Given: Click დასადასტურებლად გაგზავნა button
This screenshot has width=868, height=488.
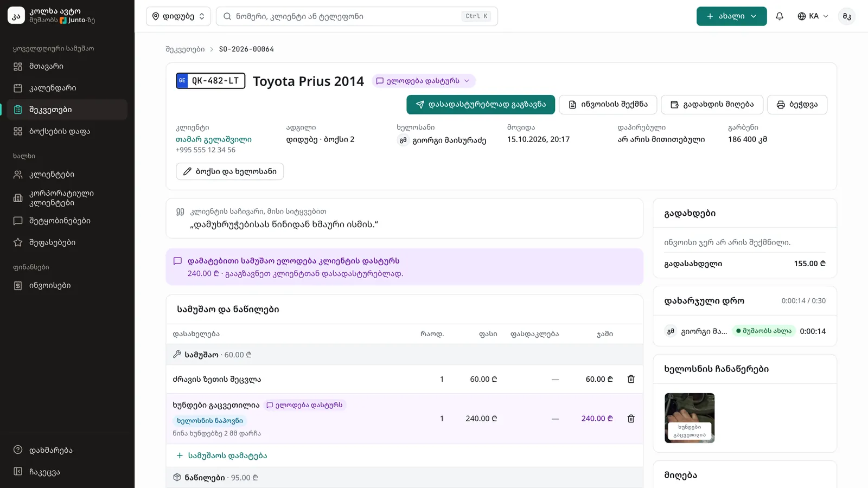Looking at the screenshot, I should pos(481,105).
